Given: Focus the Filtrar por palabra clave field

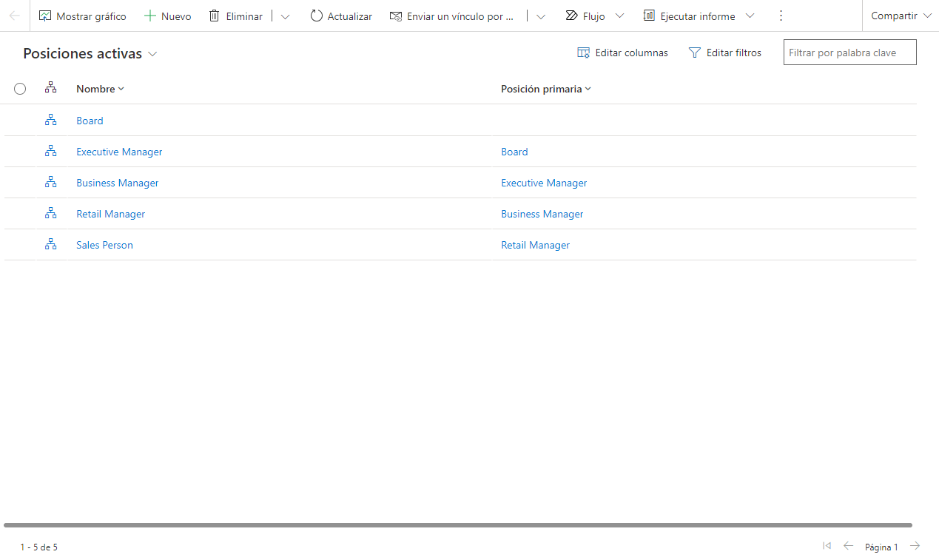Looking at the screenshot, I should tap(850, 53).
